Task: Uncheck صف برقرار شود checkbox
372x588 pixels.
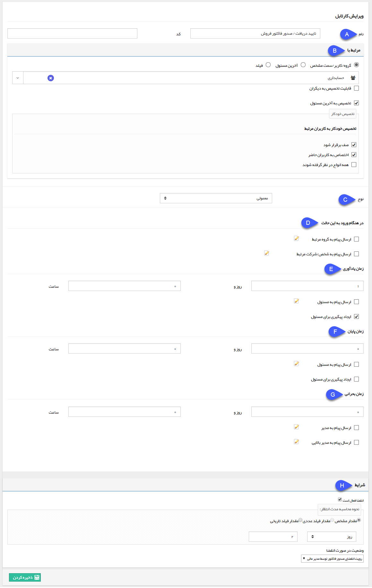Action: point(354,145)
